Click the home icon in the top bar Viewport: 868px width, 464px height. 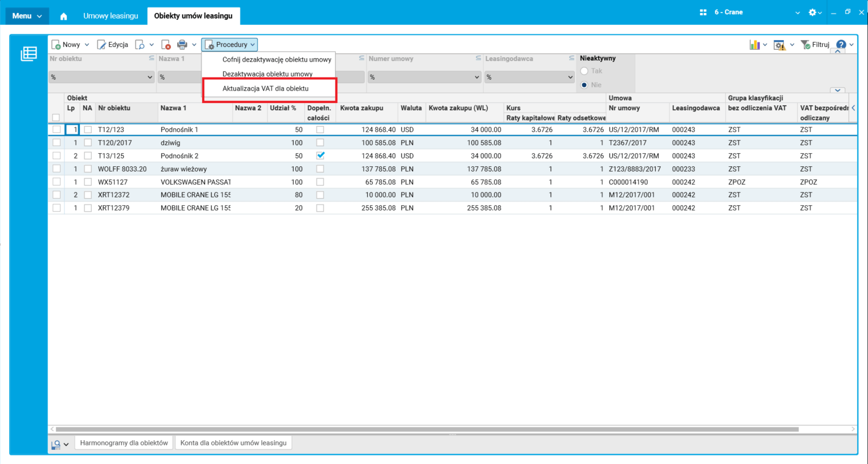[63, 16]
